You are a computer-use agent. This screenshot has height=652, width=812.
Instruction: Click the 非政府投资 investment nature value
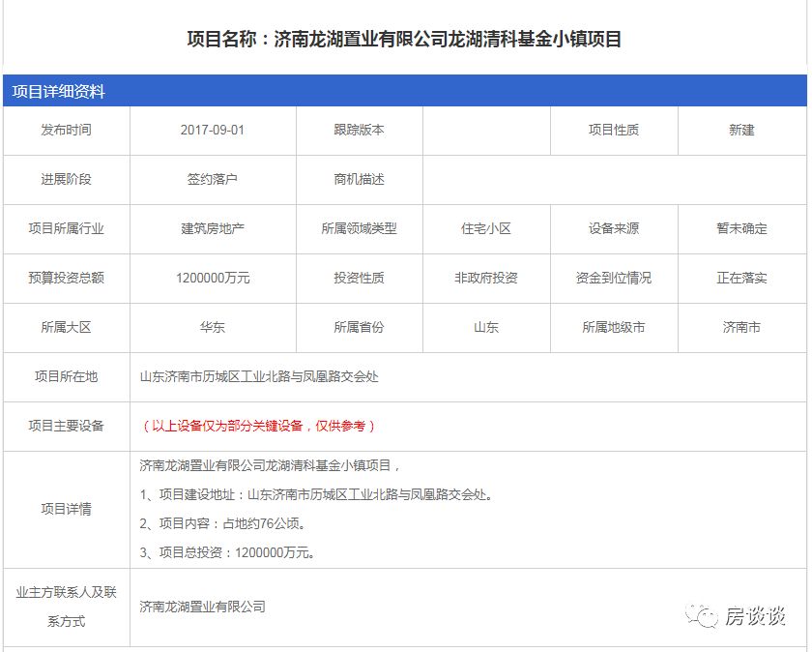pyautogui.click(x=485, y=278)
